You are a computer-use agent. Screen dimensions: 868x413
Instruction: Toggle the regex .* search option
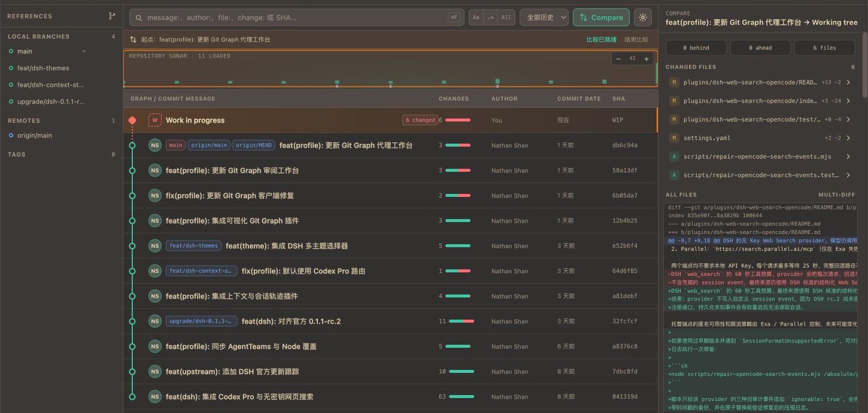coord(491,17)
